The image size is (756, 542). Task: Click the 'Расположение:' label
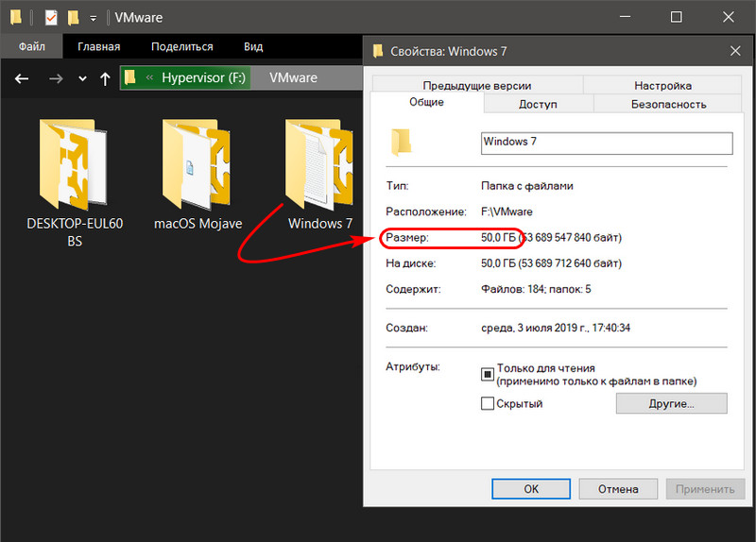[x=426, y=212]
